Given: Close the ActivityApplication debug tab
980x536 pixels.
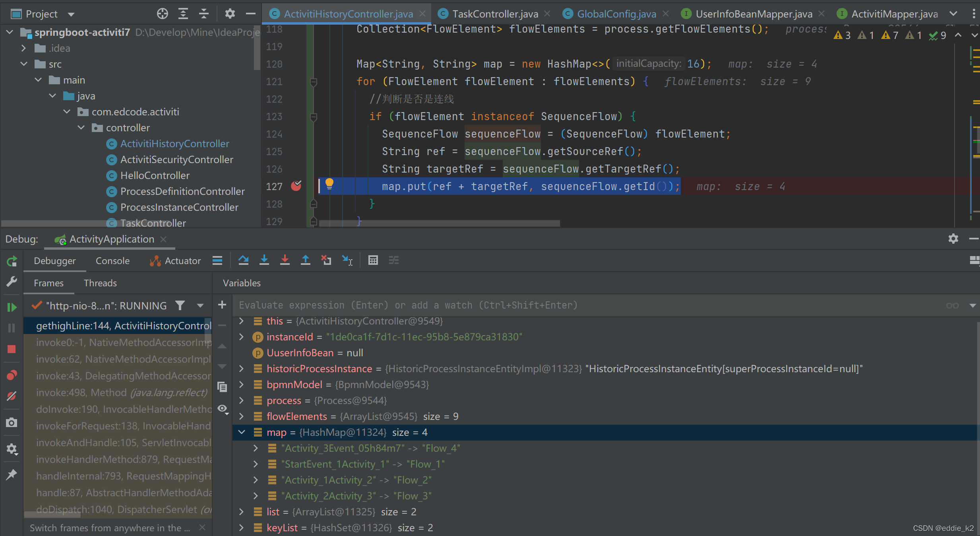Looking at the screenshot, I should (163, 239).
